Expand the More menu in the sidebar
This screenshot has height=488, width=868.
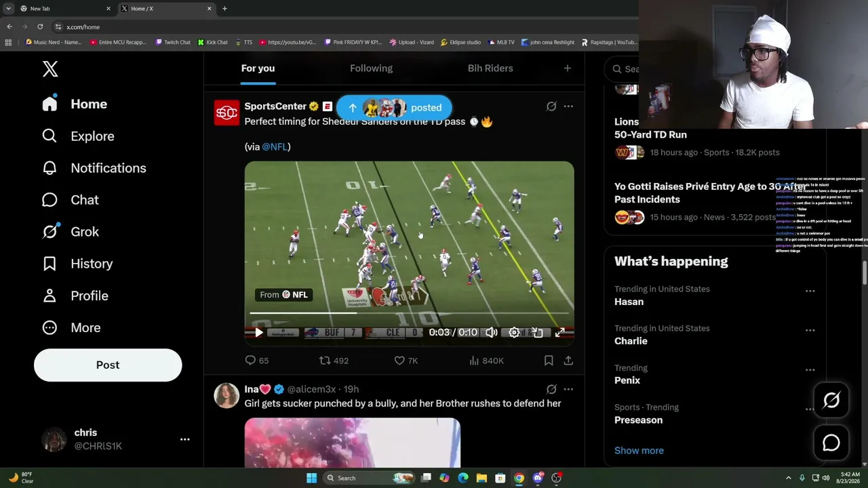[71, 327]
